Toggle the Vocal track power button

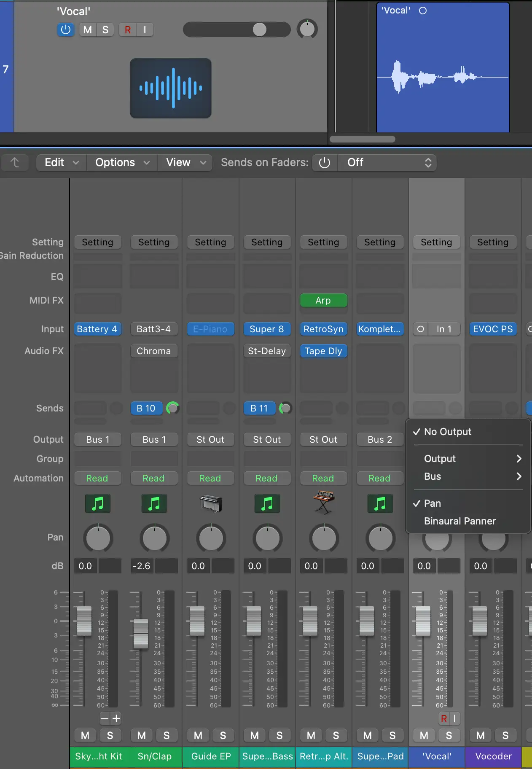[65, 30]
